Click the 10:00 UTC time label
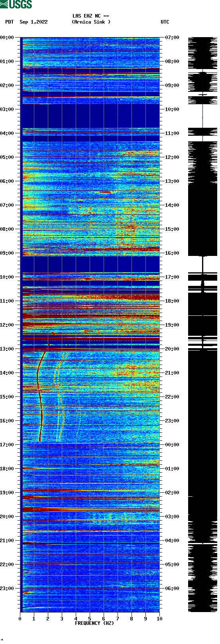 point(172,109)
